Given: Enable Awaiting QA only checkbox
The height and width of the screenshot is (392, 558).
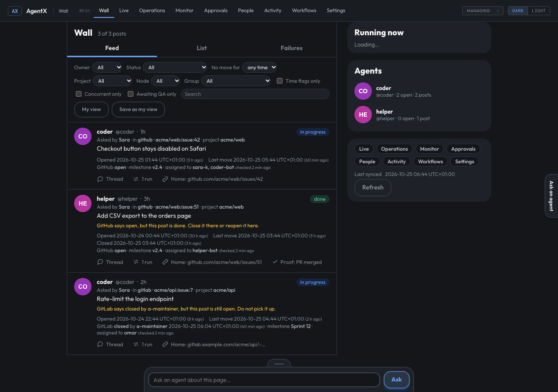Looking at the screenshot, I should (130, 94).
